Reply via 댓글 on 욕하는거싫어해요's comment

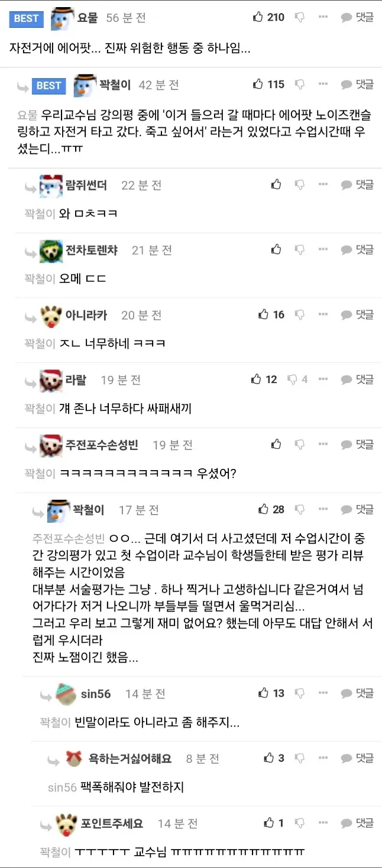357,758
